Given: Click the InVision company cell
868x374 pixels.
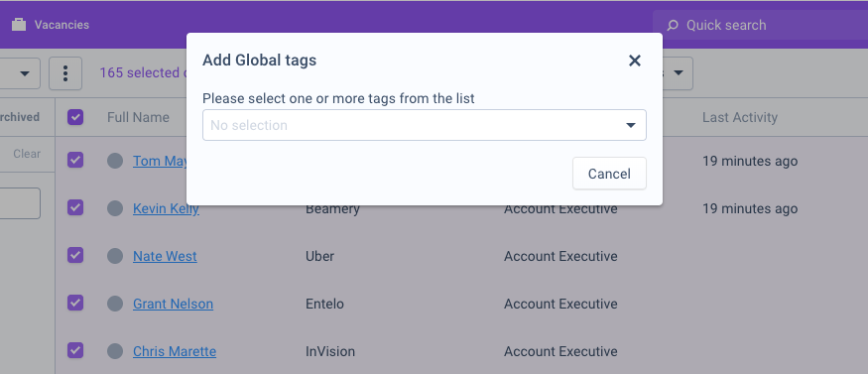Looking at the screenshot, I should [x=330, y=352].
